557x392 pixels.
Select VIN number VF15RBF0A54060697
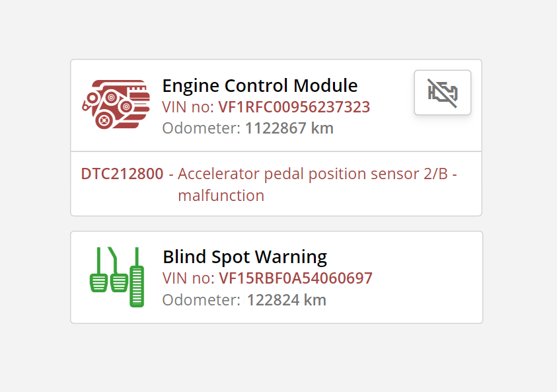point(295,278)
